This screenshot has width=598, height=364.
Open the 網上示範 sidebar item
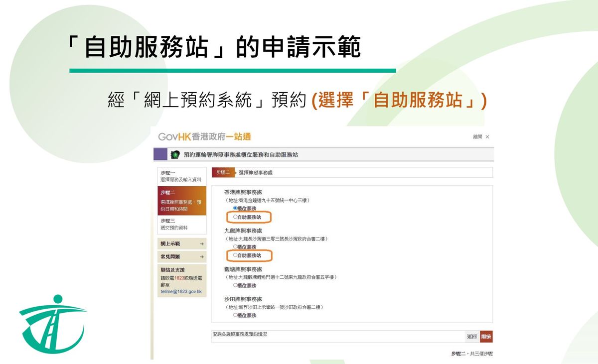182,244
